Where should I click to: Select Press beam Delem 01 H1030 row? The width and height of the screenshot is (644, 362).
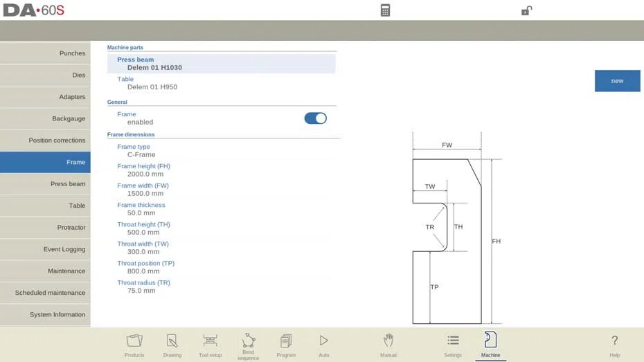point(222,64)
